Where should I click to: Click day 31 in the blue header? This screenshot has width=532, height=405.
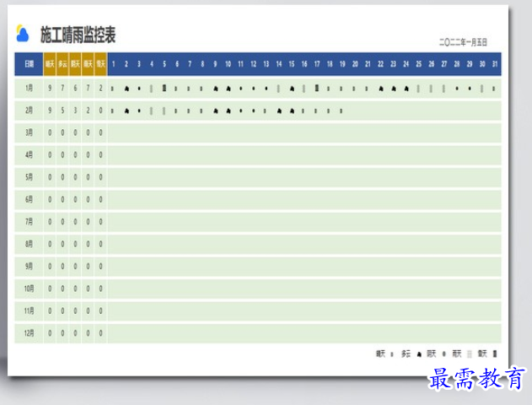[495, 64]
